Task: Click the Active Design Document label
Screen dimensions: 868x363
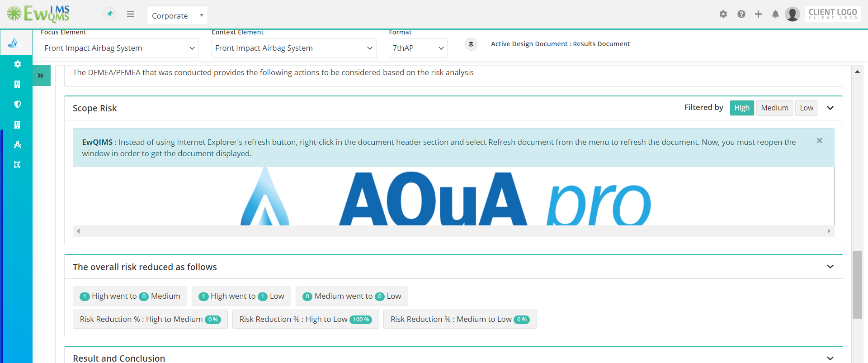Action: coord(560,44)
